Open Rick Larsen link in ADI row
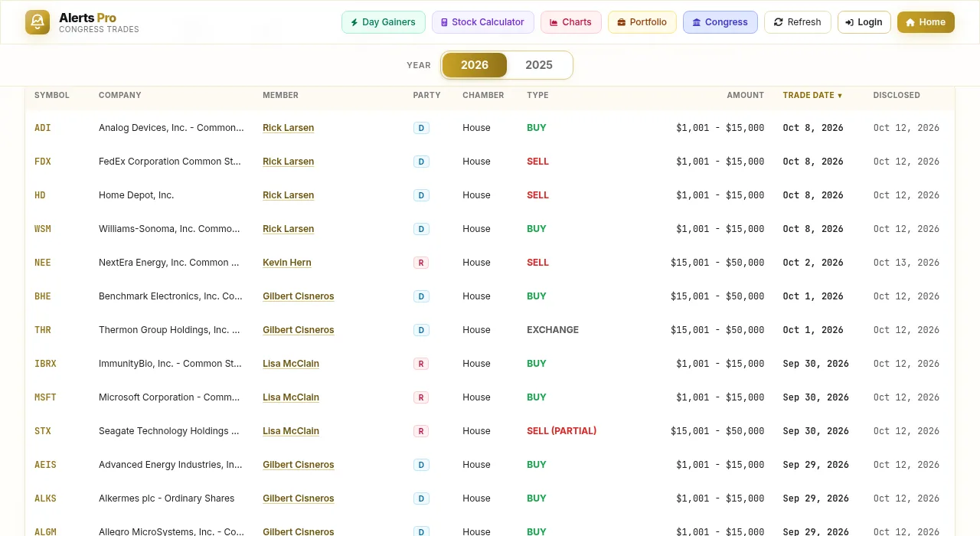 coord(288,128)
